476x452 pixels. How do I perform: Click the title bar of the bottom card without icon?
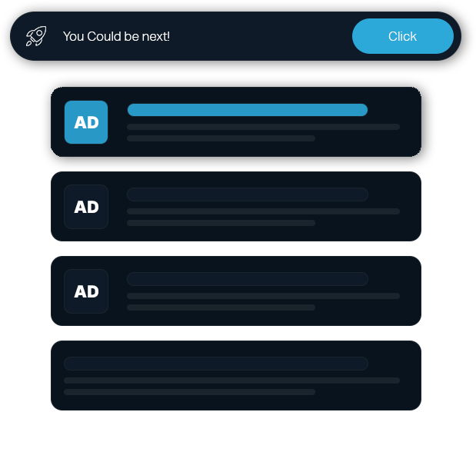click(x=216, y=364)
